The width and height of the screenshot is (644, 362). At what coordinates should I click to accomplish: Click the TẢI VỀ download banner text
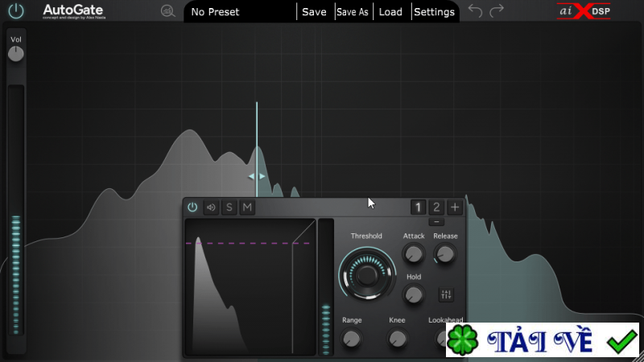[x=539, y=341]
